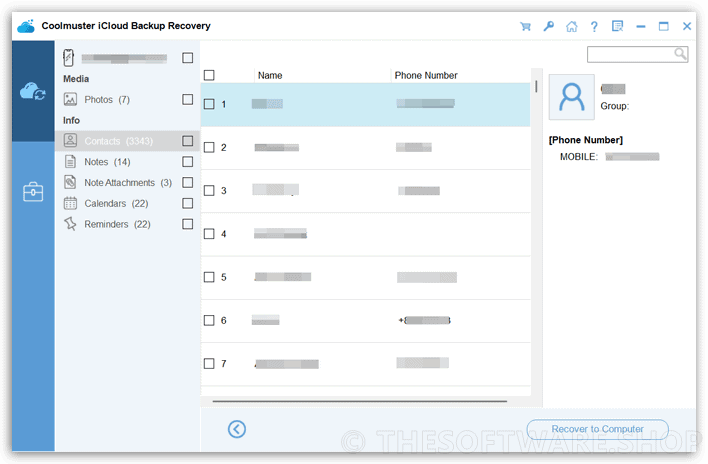Select contact row number 5

pos(365,277)
